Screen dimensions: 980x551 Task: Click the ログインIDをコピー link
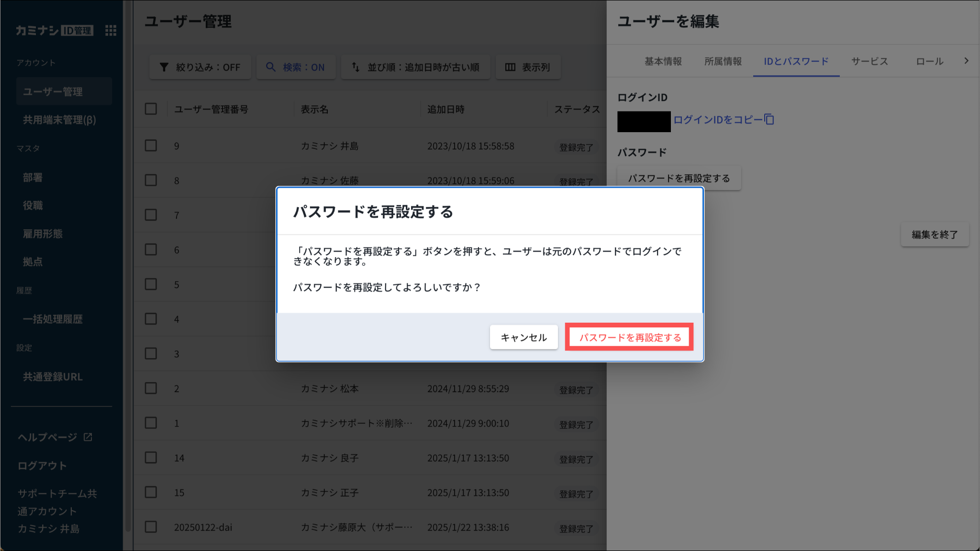pyautogui.click(x=717, y=119)
